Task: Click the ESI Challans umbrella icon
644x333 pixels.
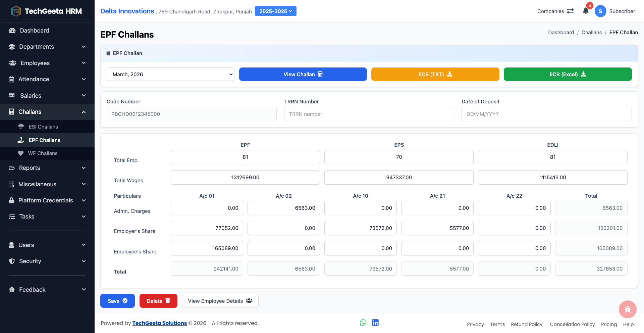Action: coord(21,127)
